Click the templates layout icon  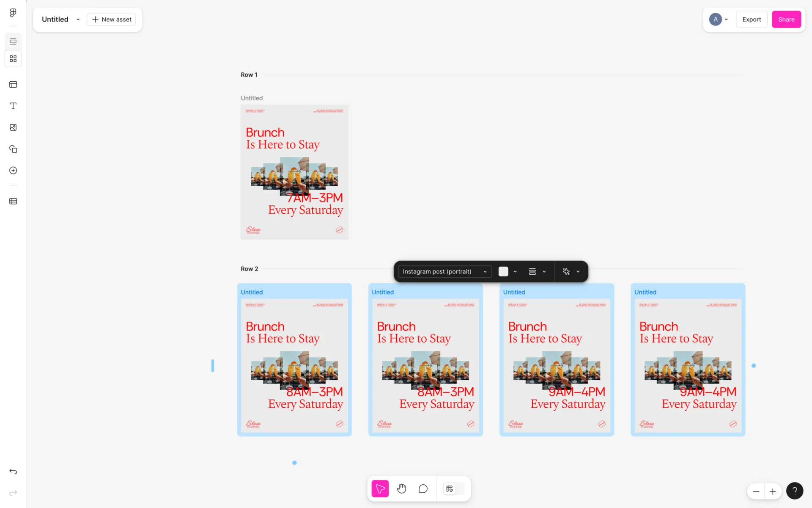[x=13, y=84]
